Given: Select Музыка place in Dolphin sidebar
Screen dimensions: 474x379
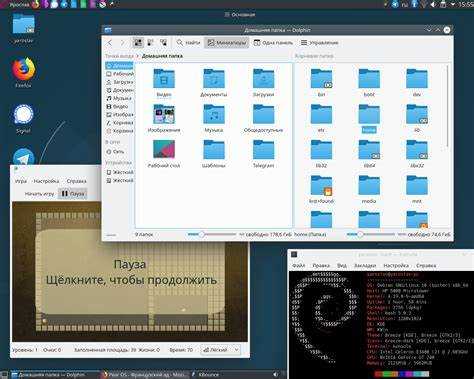Looking at the screenshot, I should [119, 98].
